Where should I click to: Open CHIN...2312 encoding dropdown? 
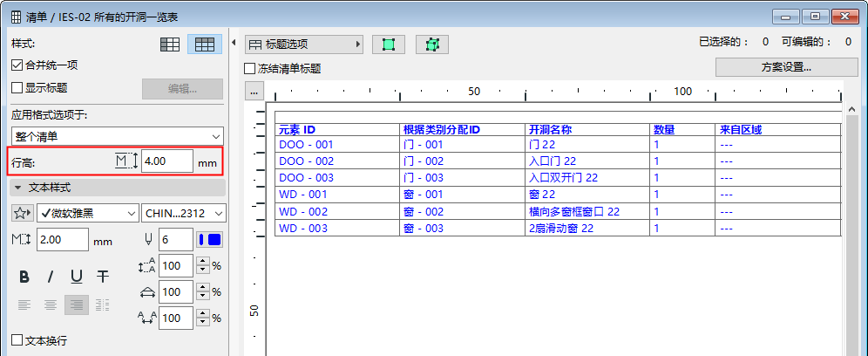184,213
